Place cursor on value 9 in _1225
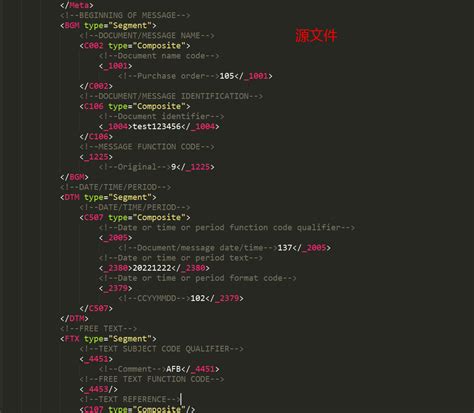The height and width of the screenshot is (413, 474). coord(173,167)
